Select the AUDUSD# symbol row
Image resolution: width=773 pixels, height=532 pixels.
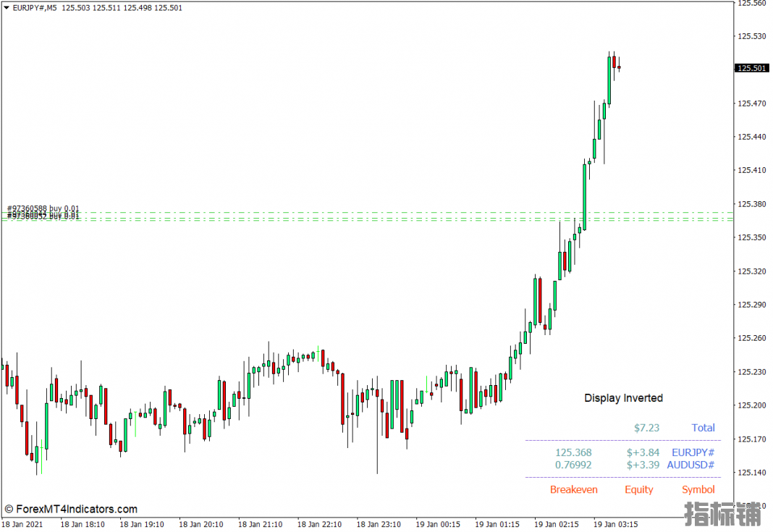tap(690, 465)
